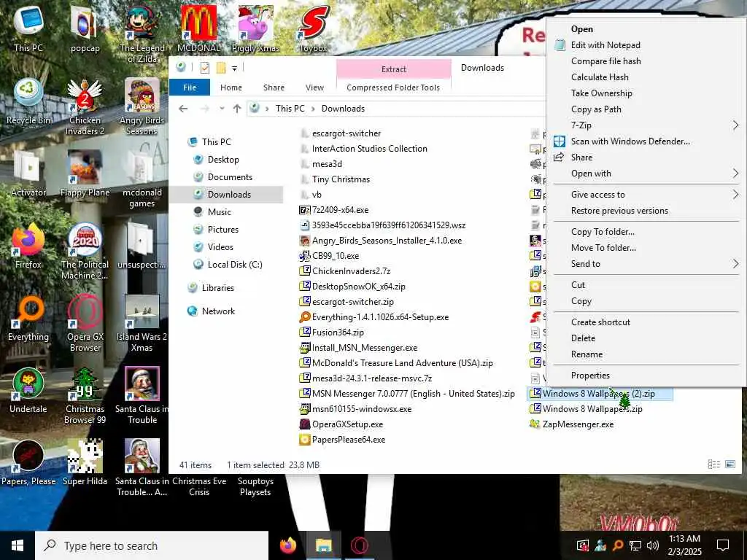747x560 pixels.
Task: Click the Opera GX taskbar icon
Action: (359, 545)
